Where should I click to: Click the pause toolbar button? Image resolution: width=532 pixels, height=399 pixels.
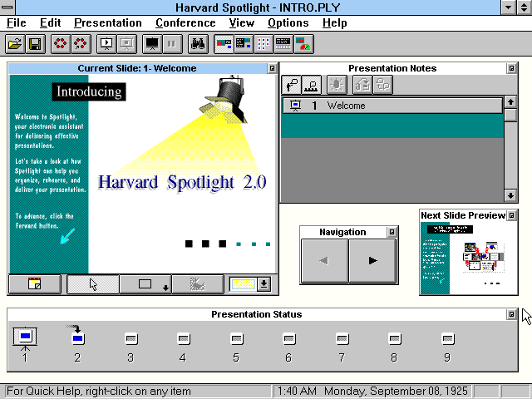(x=172, y=44)
